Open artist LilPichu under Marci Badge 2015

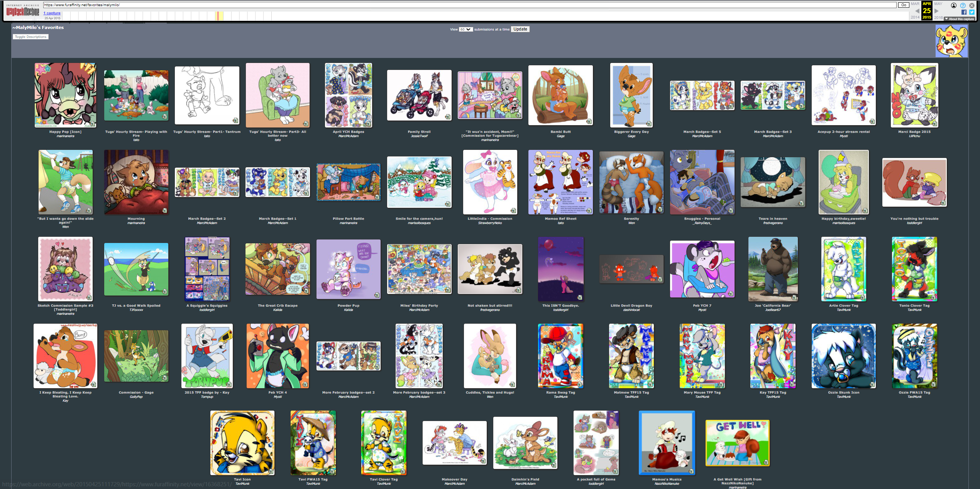click(914, 136)
